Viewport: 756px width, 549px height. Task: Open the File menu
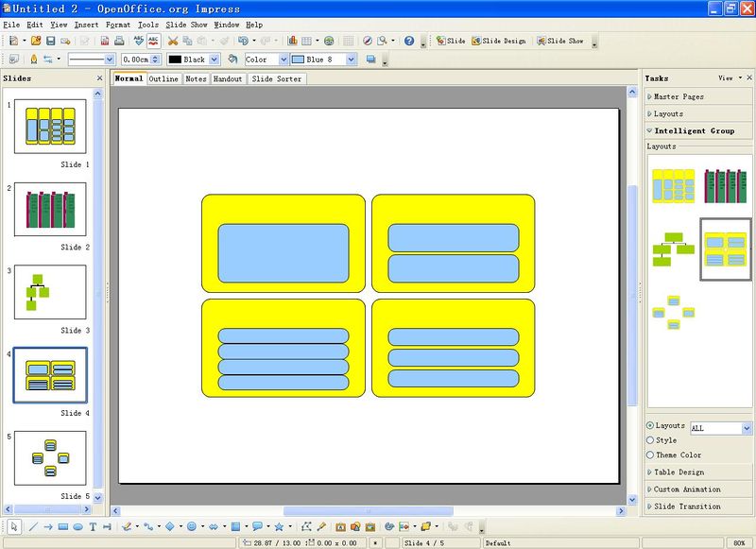(11, 25)
